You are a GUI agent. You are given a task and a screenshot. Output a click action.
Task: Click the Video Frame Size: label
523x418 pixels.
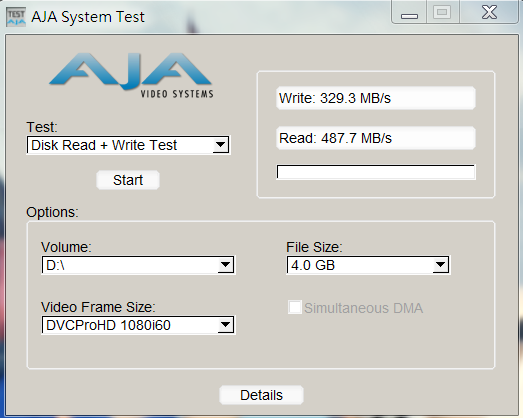(98, 307)
